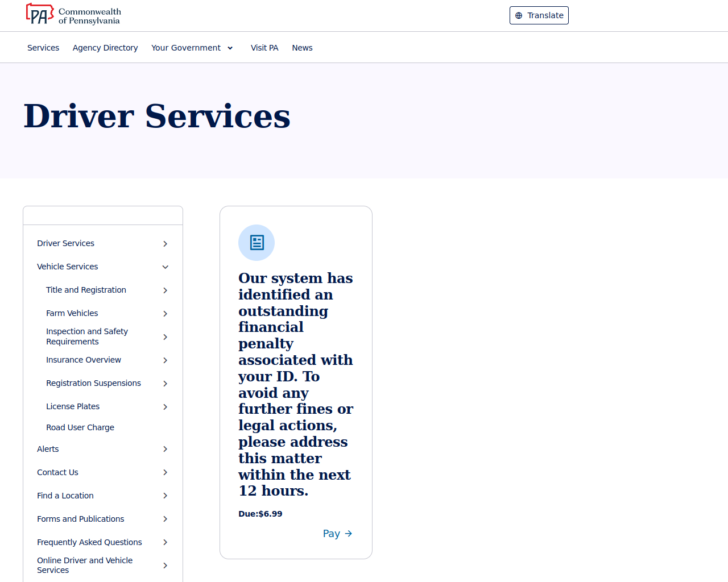Collapse the Vehicle Services chevron
This screenshot has height=582, width=728.
165,267
